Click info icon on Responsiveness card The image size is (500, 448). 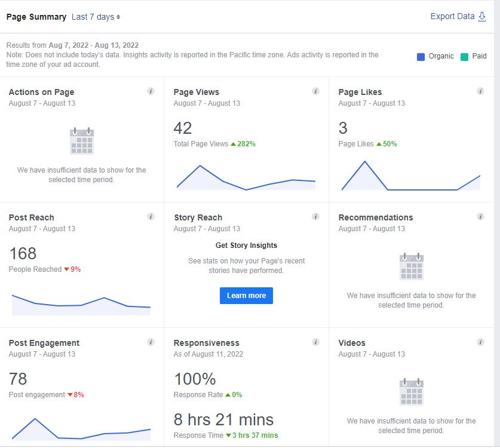pos(315,342)
